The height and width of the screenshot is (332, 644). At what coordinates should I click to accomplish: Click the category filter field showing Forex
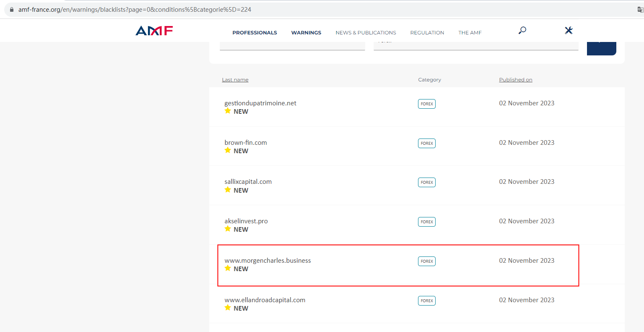pos(475,45)
